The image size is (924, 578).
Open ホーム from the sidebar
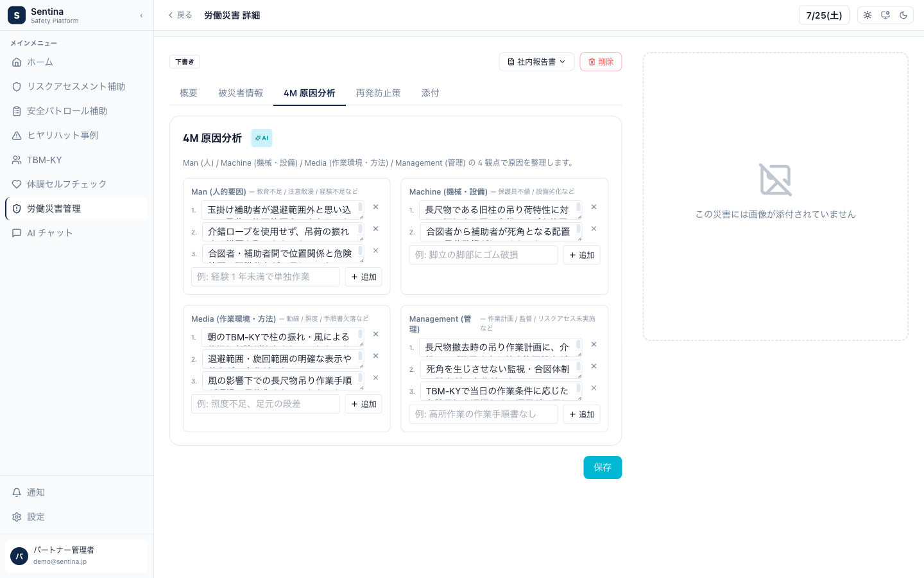(76, 62)
